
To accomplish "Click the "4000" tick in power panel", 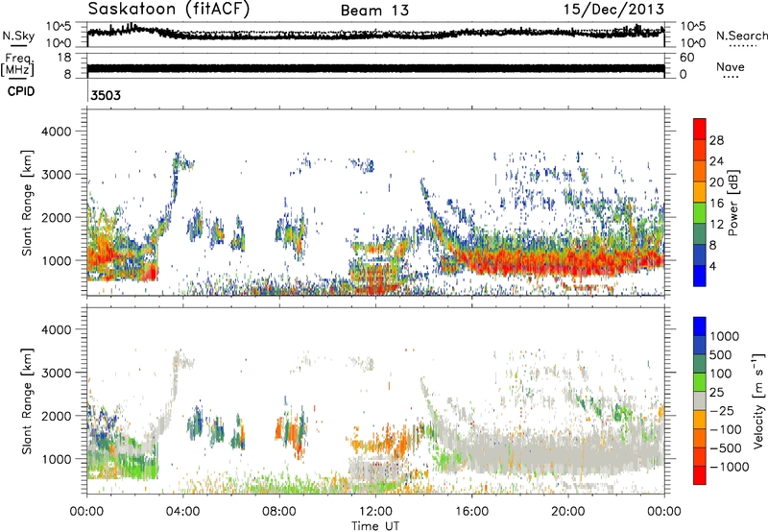I will click(56, 132).
